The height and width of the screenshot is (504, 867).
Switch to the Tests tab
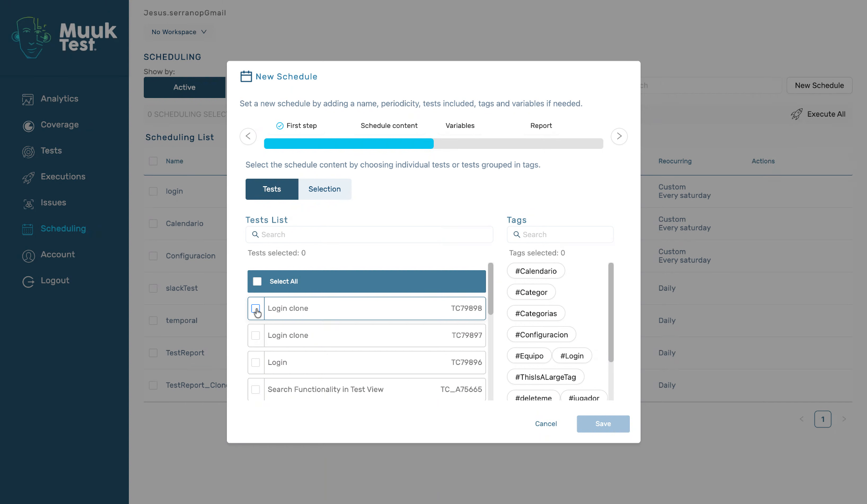coord(272,189)
